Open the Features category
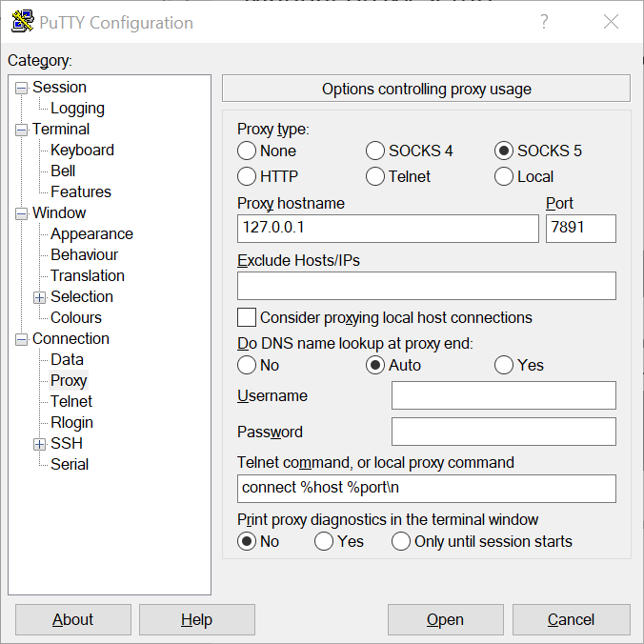The image size is (644, 644). [80, 191]
